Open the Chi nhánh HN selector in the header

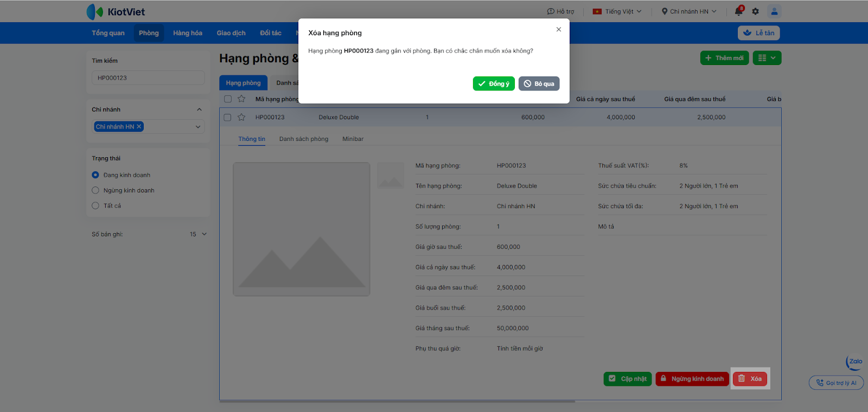(689, 11)
